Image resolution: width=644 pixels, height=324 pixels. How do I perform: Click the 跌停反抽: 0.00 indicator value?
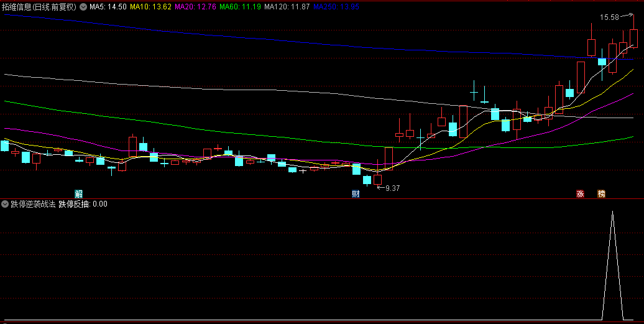pos(83,204)
